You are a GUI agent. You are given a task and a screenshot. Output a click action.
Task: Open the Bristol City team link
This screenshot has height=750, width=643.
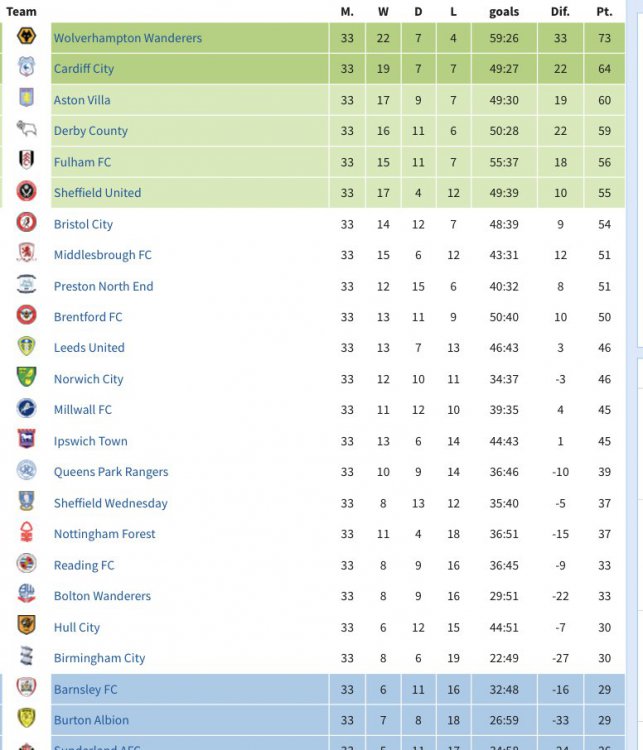(x=83, y=224)
